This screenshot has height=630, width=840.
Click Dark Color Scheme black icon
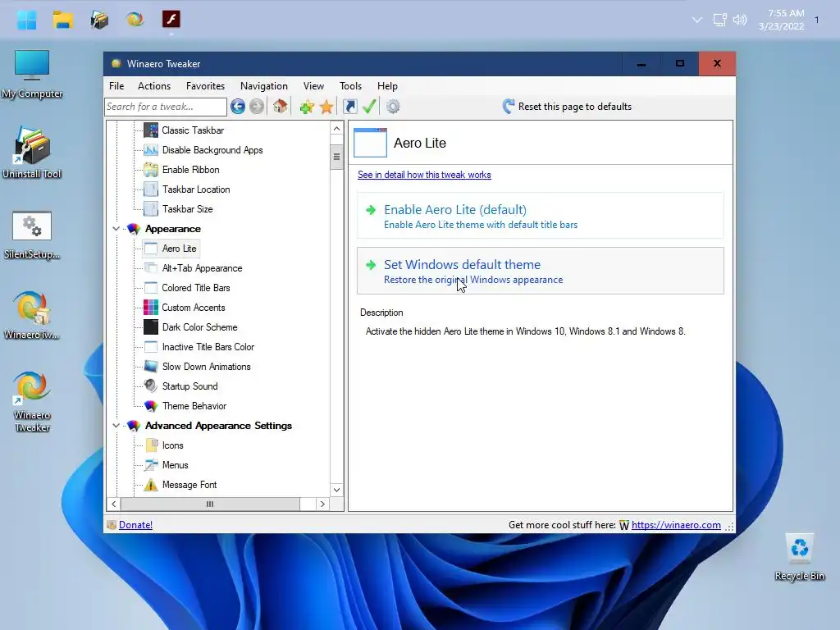(151, 327)
